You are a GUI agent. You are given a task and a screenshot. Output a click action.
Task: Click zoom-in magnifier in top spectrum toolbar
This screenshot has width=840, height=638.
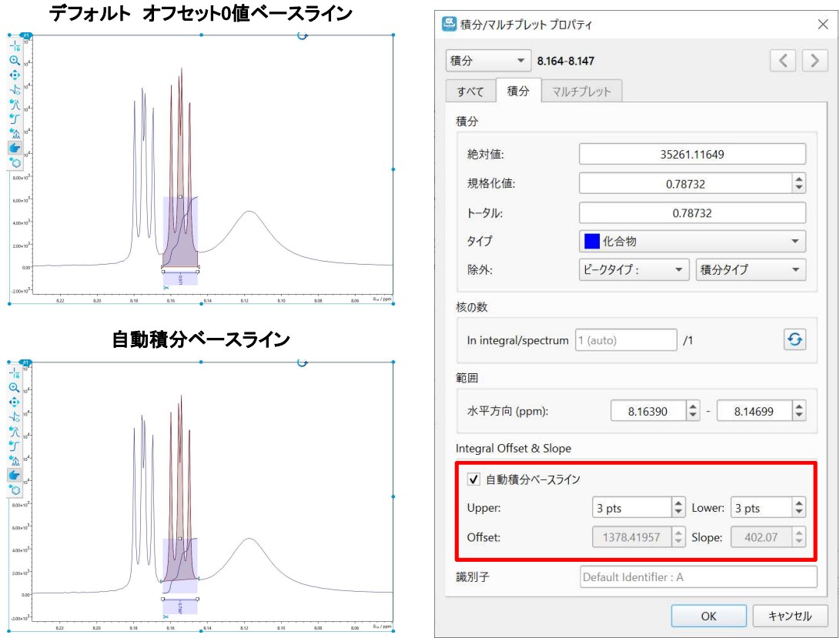tap(15, 60)
